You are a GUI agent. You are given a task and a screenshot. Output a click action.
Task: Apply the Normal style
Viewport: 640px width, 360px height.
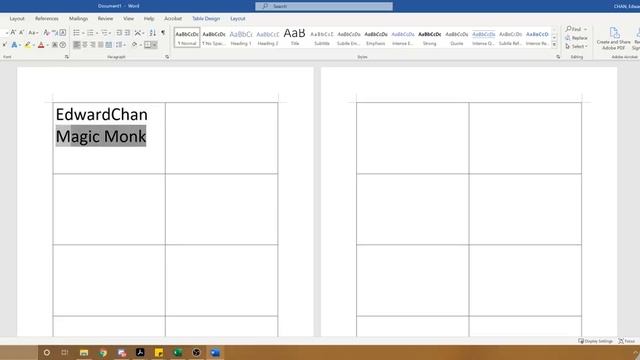[x=187, y=38]
